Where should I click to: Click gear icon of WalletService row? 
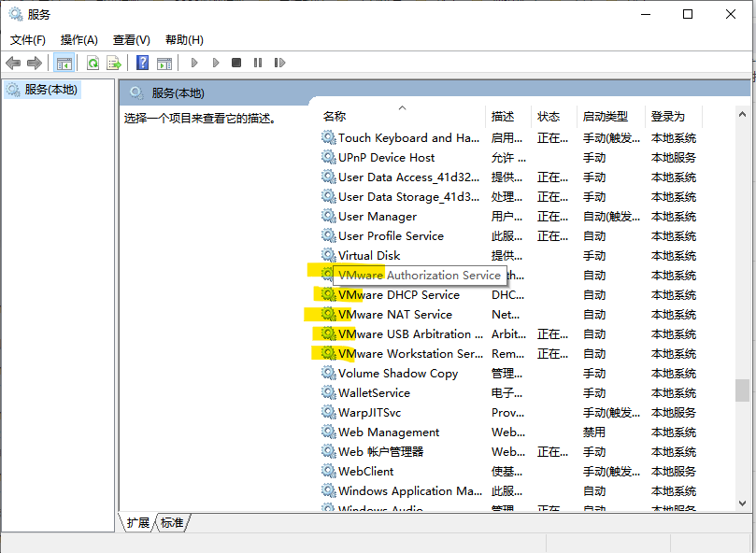tap(328, 393)
